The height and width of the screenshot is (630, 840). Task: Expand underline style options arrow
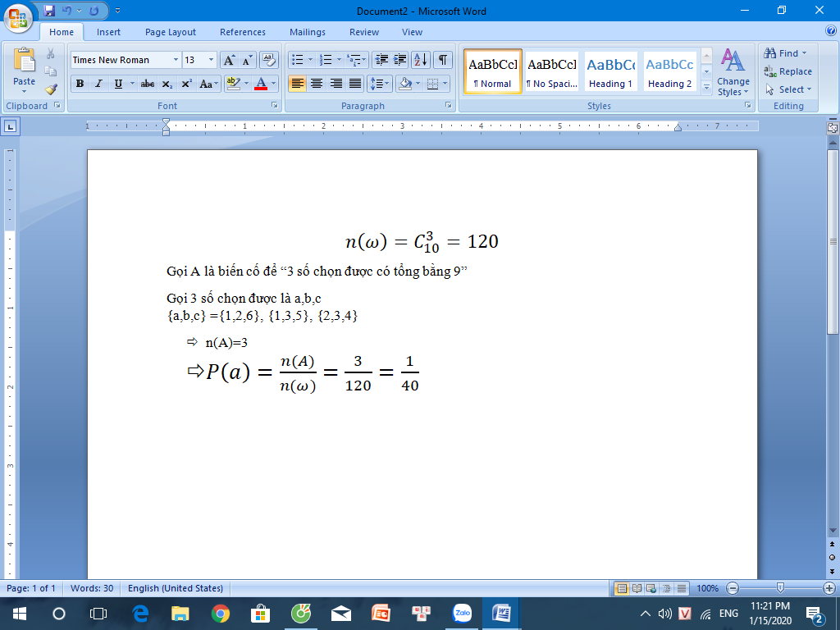click(132, 84)
